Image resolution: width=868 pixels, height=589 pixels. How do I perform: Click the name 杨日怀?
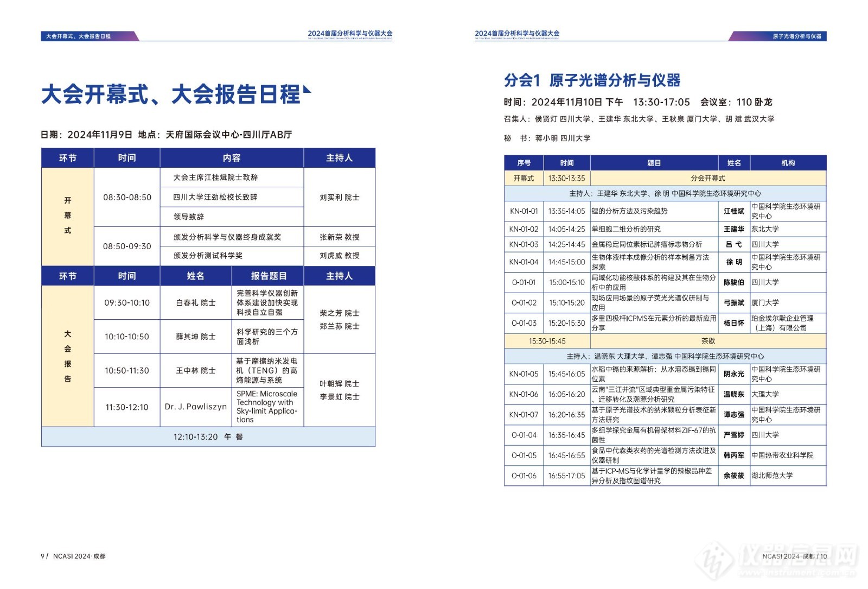click(734, 323)
